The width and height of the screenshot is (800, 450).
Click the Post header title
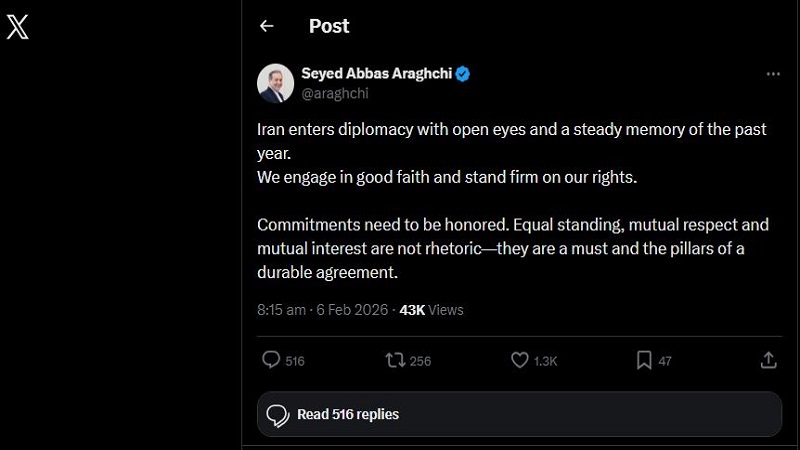[x=329, y=27]
